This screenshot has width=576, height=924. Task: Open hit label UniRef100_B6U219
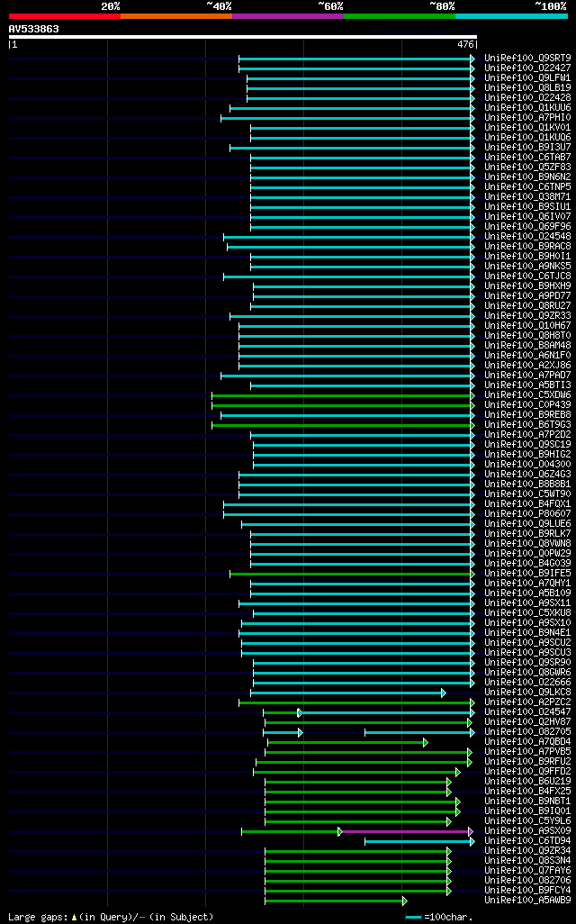click(x=527, y=781)
